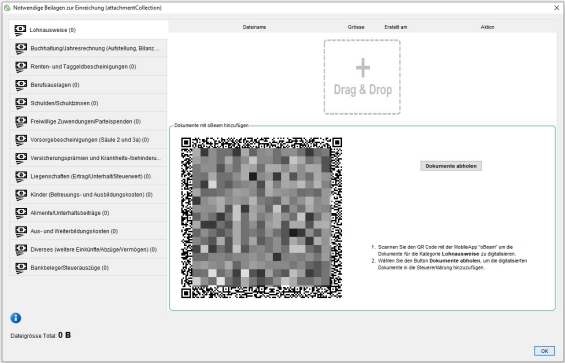Viewport: 565px width, 363px height.
Task: Click the window title 'Notwendige Beilagen zur Einreichung'
Action: coord(87,8)
